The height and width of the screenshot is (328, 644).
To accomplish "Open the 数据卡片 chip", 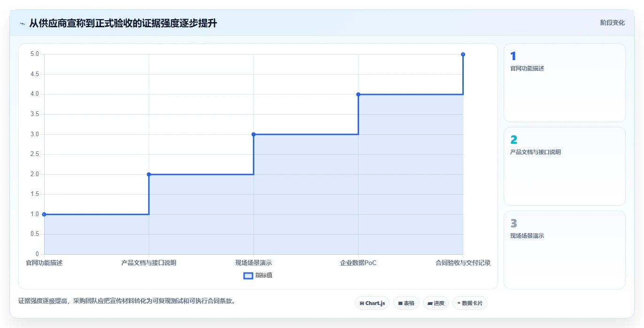I will coord(470,303).
